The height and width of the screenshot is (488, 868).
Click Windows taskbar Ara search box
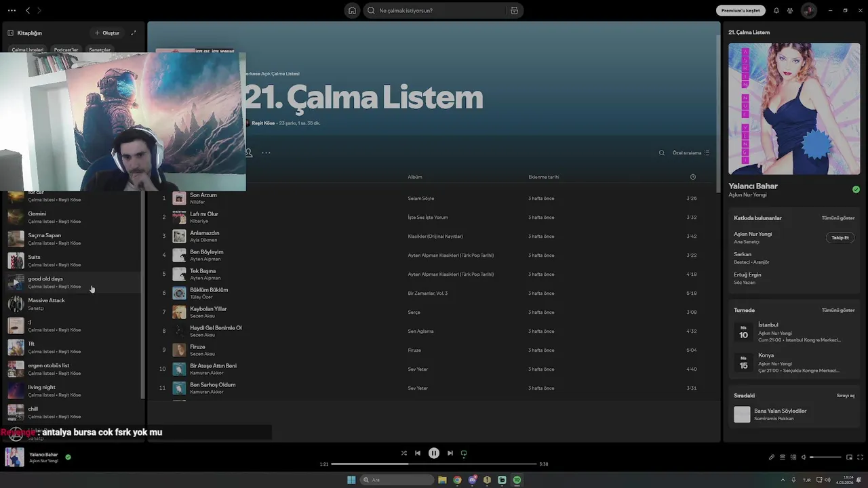point(397,480)
